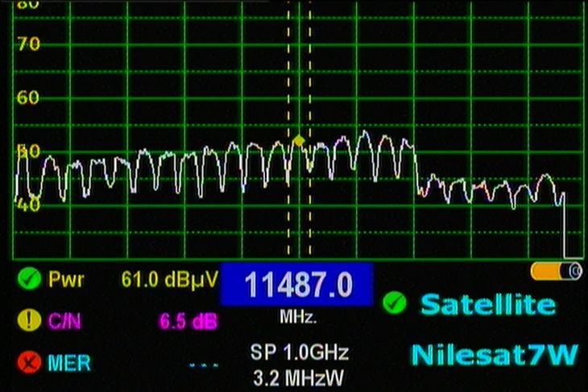Click the red X icon beside MER
Screen dimensions: 588x392
(29, 361)
